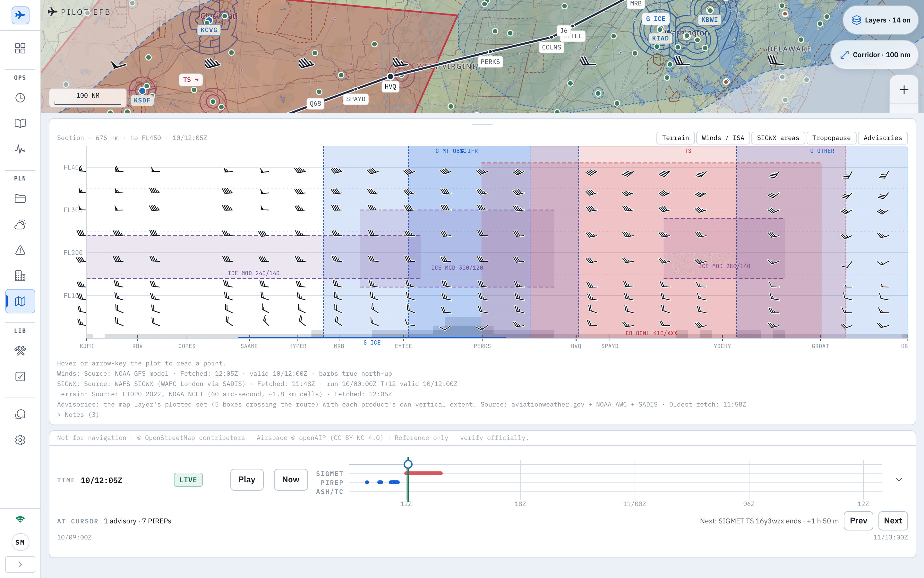The width and height of the screenshot is (924, 578).
Task: Click the EYTEE waypoint on section axis
Action: coord(403,346)
